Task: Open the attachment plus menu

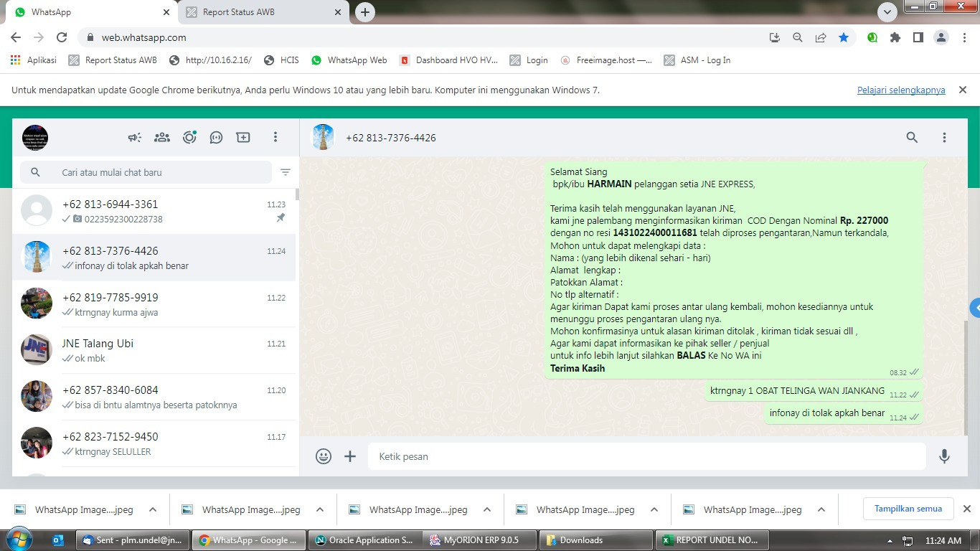Action: [350, 456]
